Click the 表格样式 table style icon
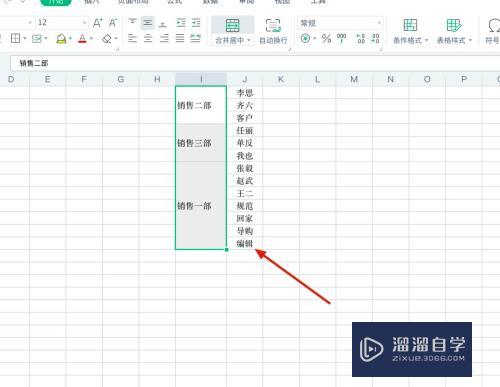The width and height of the screenshot is (500, 387). click(454, 25)
